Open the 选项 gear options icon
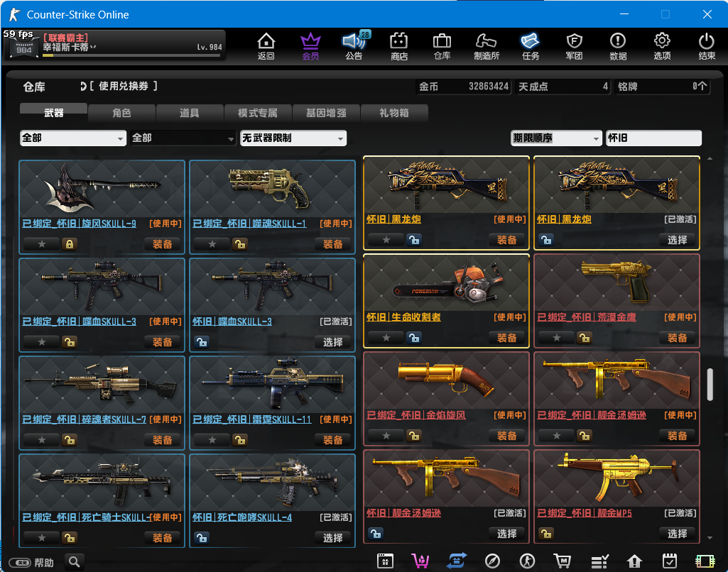 pyautogui.click(x=662, y=46)
